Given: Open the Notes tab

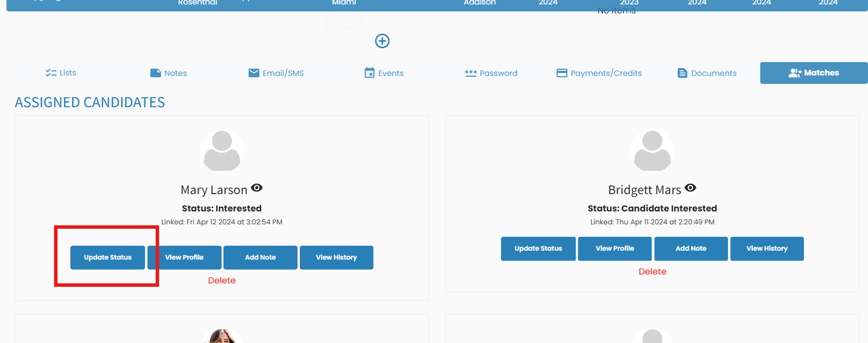Looking at the screenshot, I should pos(168,73).
